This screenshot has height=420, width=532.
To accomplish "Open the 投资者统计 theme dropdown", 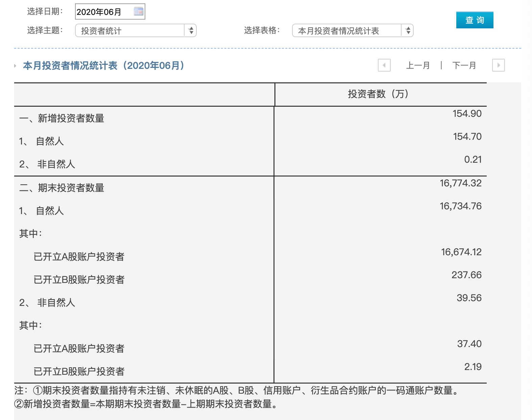I will pyautogui.click(x=136, y=31).
